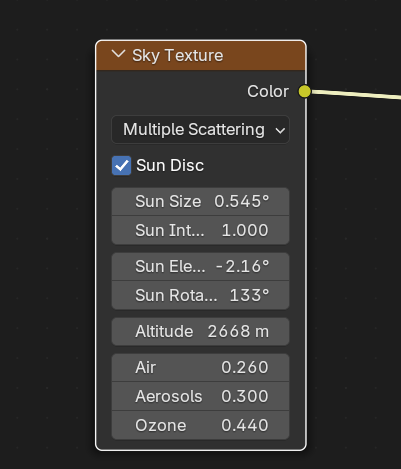Screen dimensions: 401x469
Task: Click the Air density 0.260 slider
Action: click(200, 368)
